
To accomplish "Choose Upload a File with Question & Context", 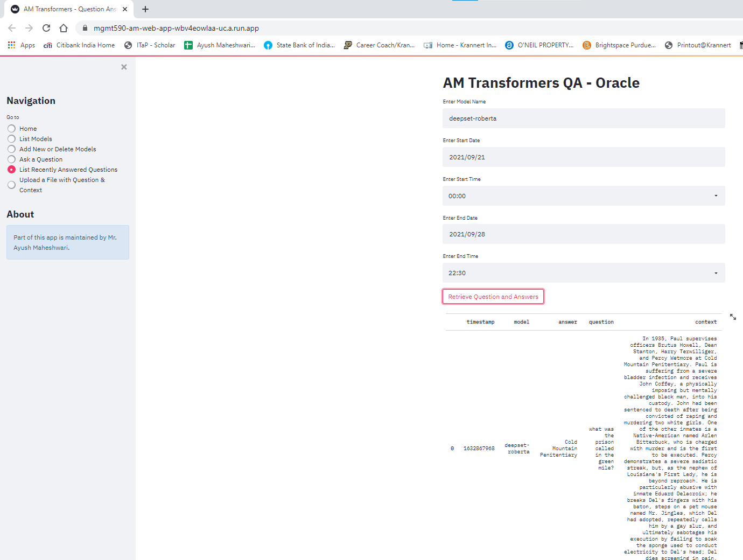I will (11, 184).
